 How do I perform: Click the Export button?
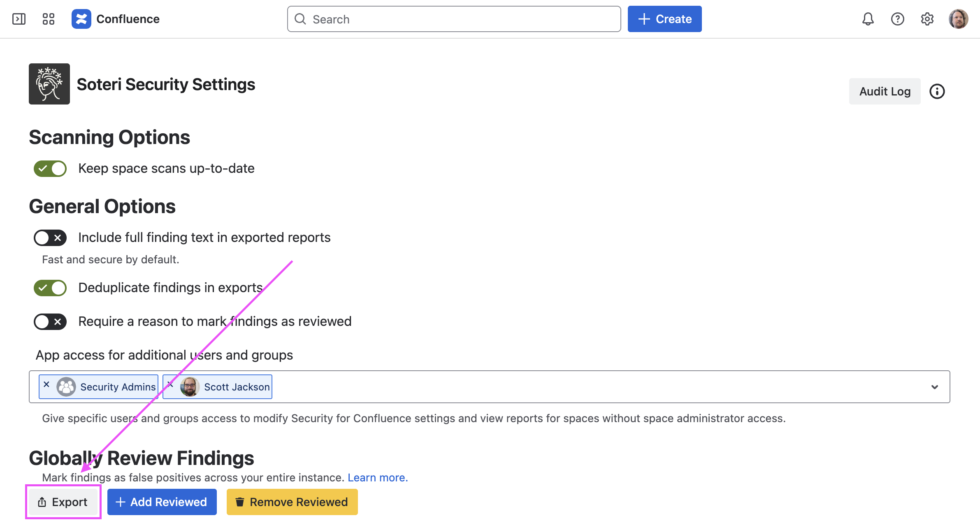[x=63, y=502]
